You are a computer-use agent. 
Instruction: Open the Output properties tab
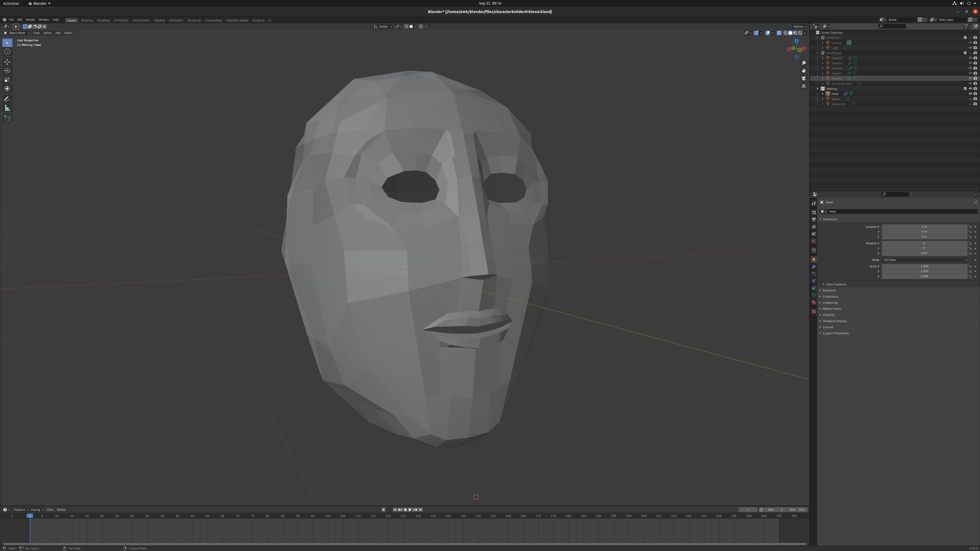pos(813,219)
